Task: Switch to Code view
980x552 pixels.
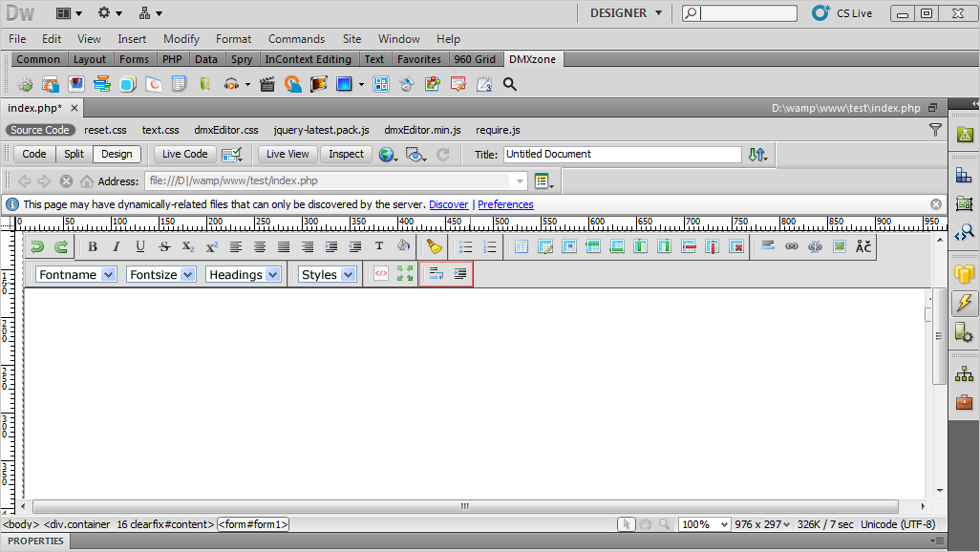Action: pyautogui.click(x=34, y=154)
